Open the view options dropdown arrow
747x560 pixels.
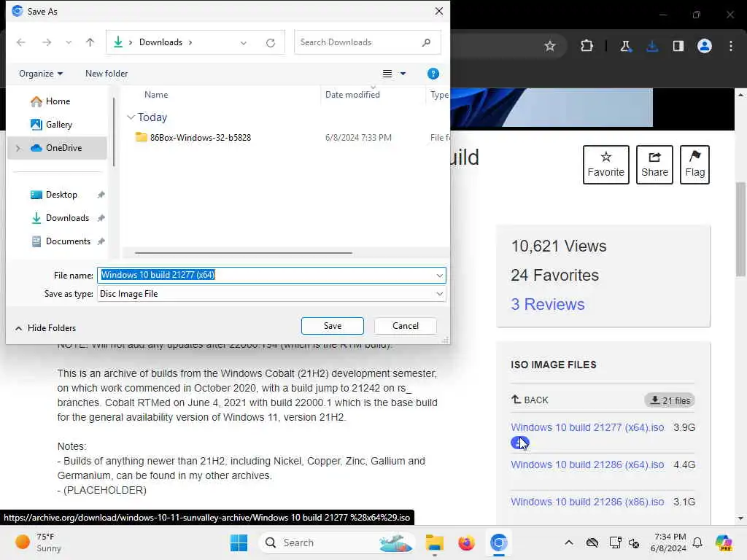pos(403,74)
